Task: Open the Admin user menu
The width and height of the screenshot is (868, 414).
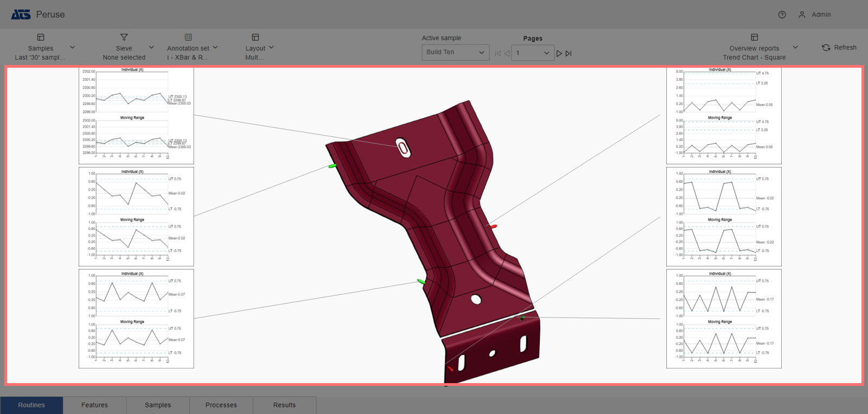Action: (x=815, y=15)
